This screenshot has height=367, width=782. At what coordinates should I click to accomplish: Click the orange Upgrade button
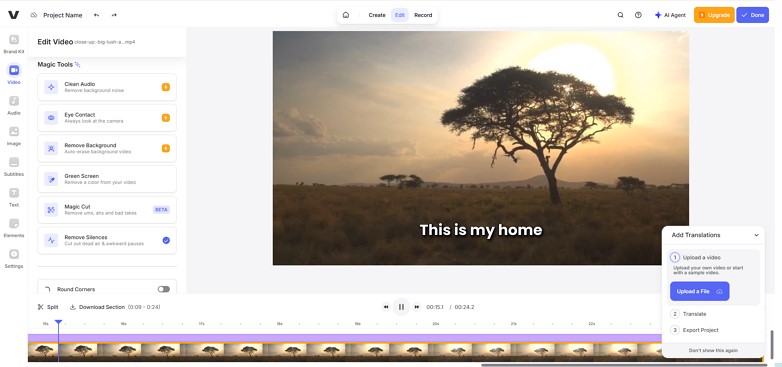pos(714,15)
